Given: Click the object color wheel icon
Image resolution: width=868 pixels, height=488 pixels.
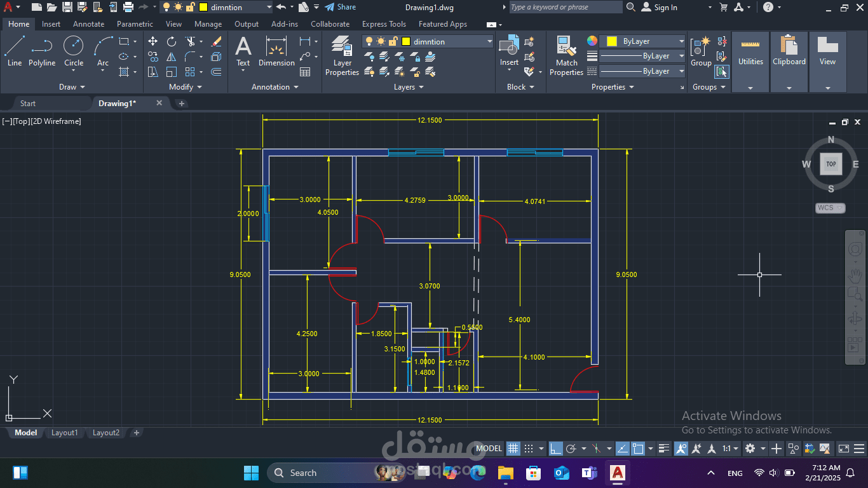Looking at the screenshot, I should coord(592,41).
